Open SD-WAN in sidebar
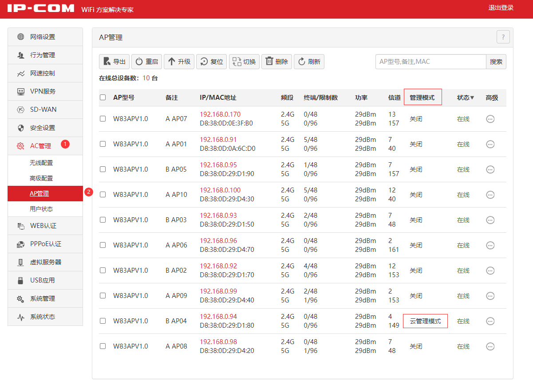 [x=45, y=110]
